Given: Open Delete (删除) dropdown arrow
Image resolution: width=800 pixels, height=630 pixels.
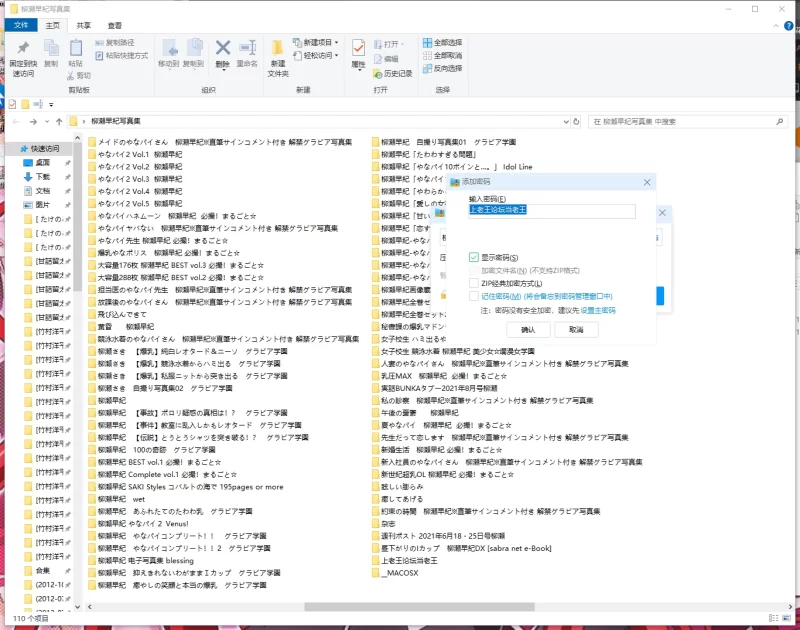Looking at the screenshot, I should point(222,68).
